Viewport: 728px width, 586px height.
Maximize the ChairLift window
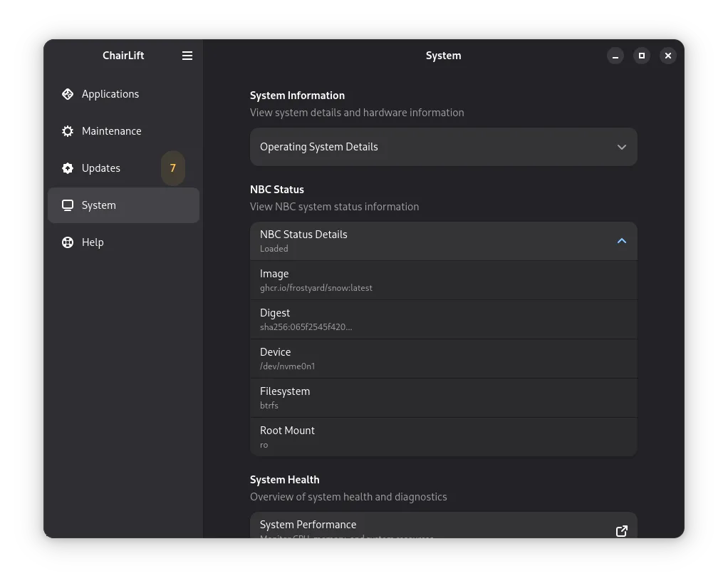(x=642, y=56)
